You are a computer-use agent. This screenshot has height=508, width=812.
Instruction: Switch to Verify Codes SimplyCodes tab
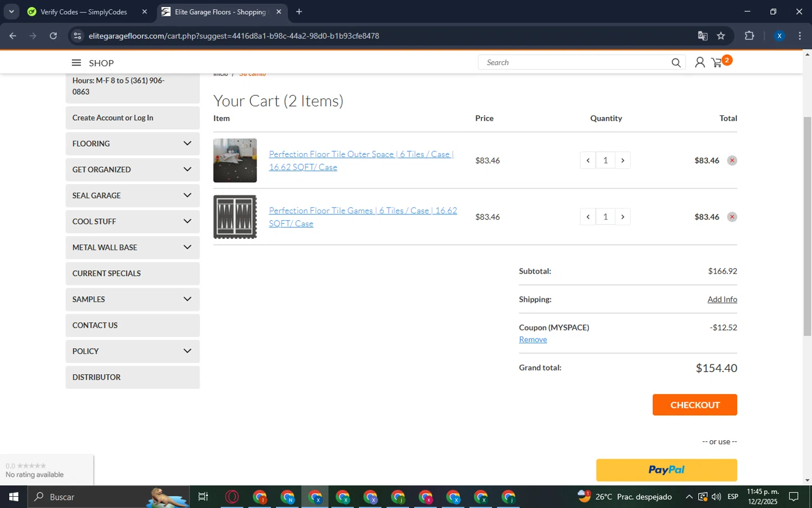[84, 12]
